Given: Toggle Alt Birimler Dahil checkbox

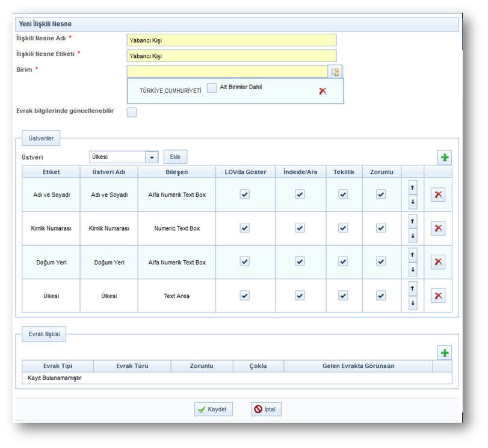Looking at the screenshot, I should point(212,88).
